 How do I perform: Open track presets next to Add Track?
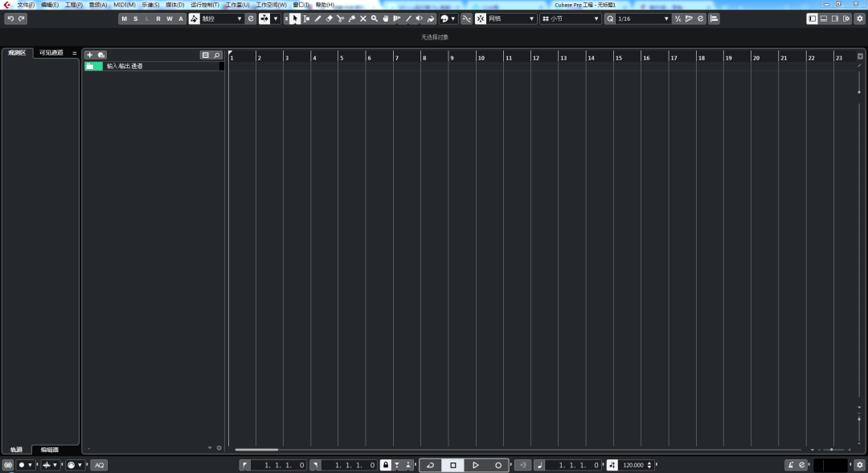point(101,55)
